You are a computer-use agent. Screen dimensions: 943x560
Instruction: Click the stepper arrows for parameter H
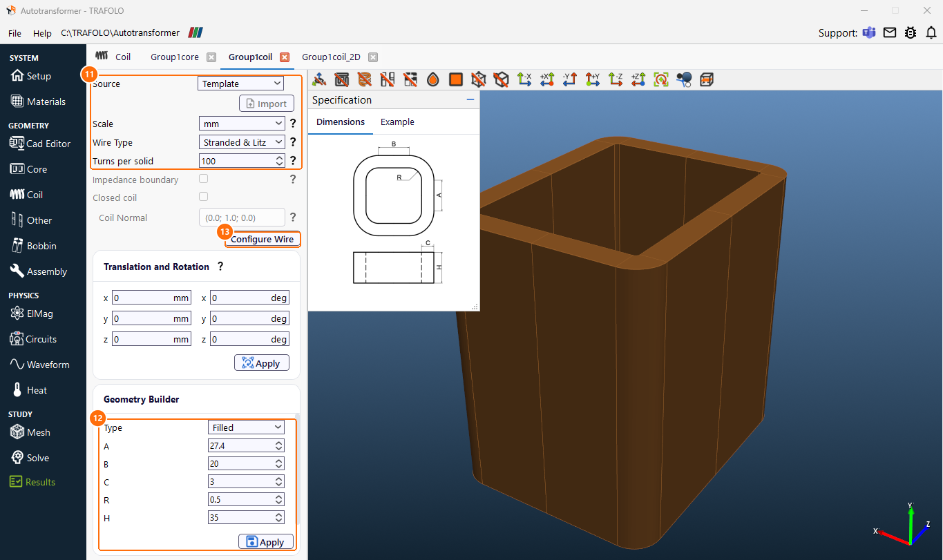coord(279,518)
